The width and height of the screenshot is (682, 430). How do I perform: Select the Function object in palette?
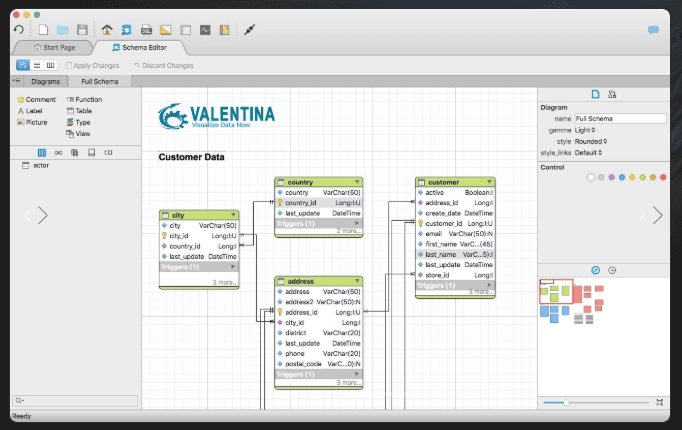[x=84, y=100]
